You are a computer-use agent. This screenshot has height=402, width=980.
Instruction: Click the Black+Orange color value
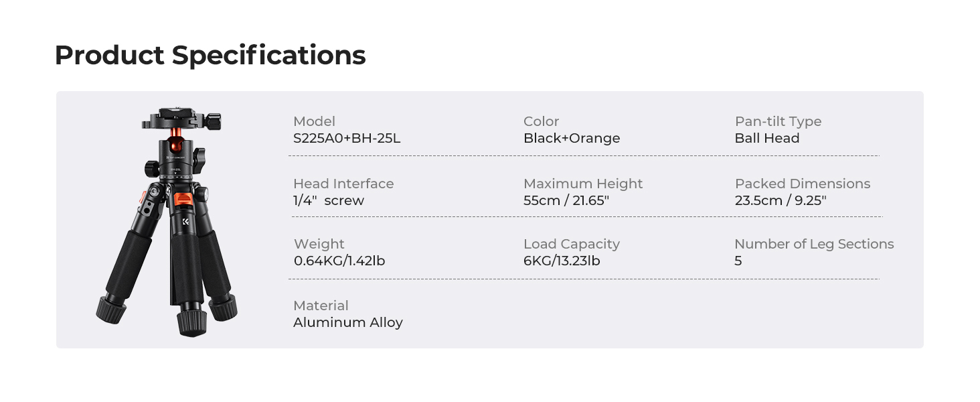coord(571,139)
